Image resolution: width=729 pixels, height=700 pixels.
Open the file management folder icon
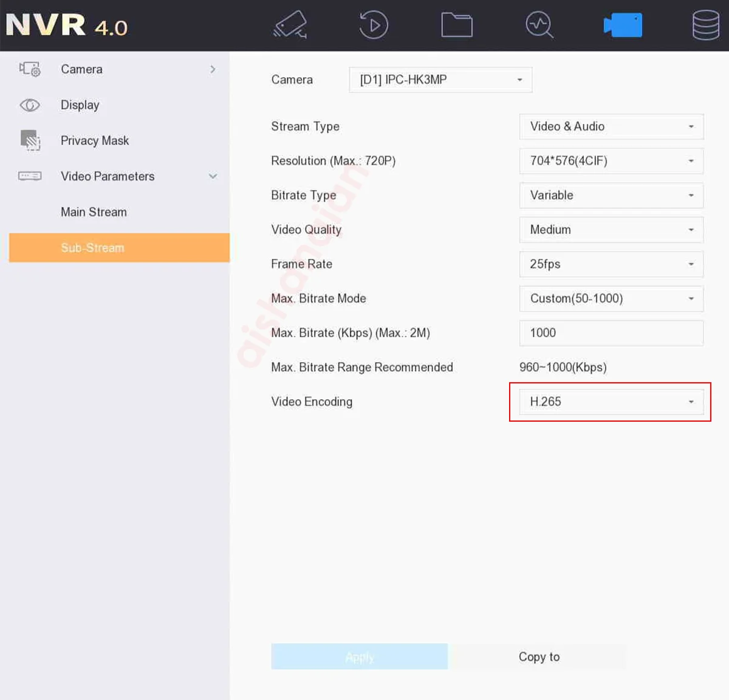(457, 26)
